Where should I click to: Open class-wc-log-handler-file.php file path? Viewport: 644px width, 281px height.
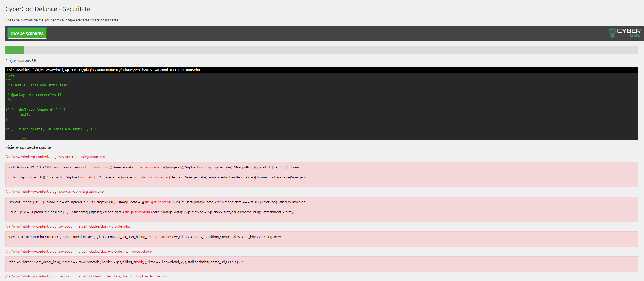(x=86, y=276)
